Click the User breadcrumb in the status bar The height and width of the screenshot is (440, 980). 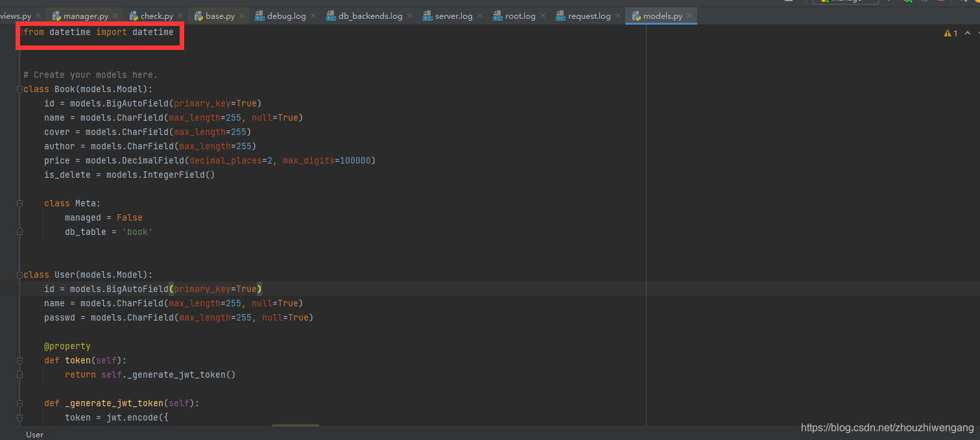34,434
